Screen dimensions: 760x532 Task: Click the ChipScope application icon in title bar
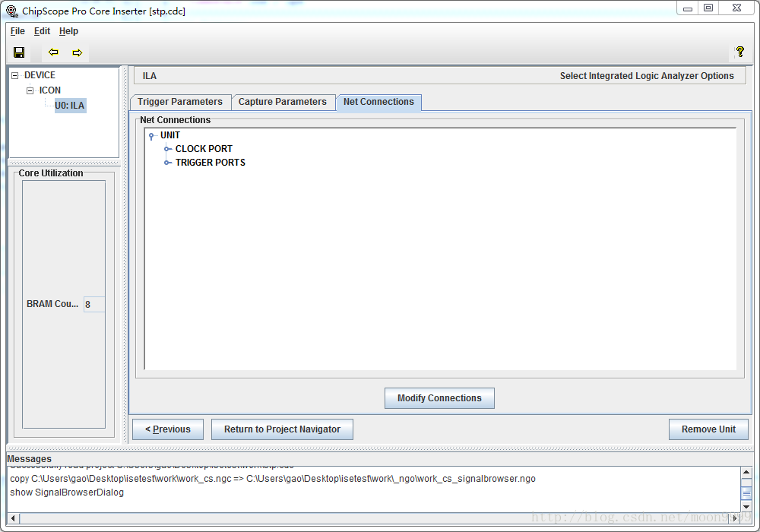click(11, 11)
